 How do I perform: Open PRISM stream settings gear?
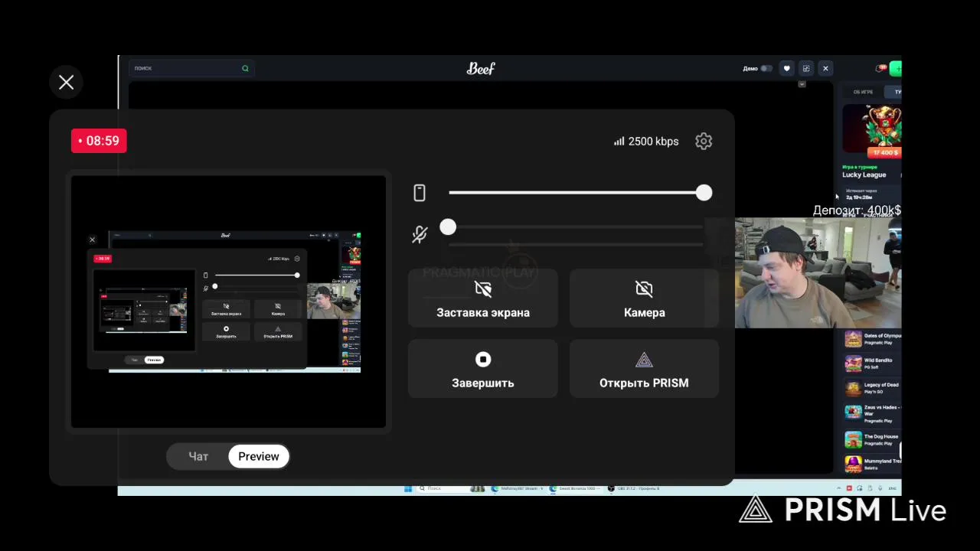[x=704, y=142]
